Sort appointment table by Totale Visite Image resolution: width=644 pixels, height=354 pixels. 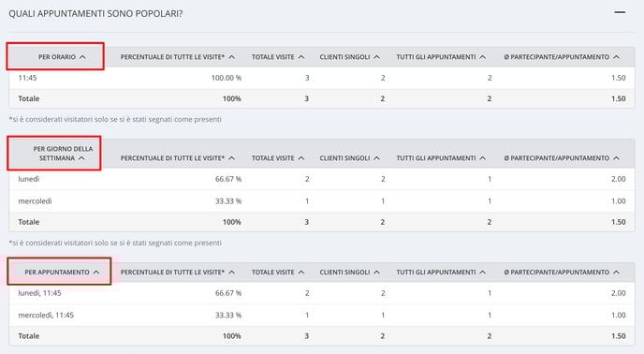[x=278, y=273]
